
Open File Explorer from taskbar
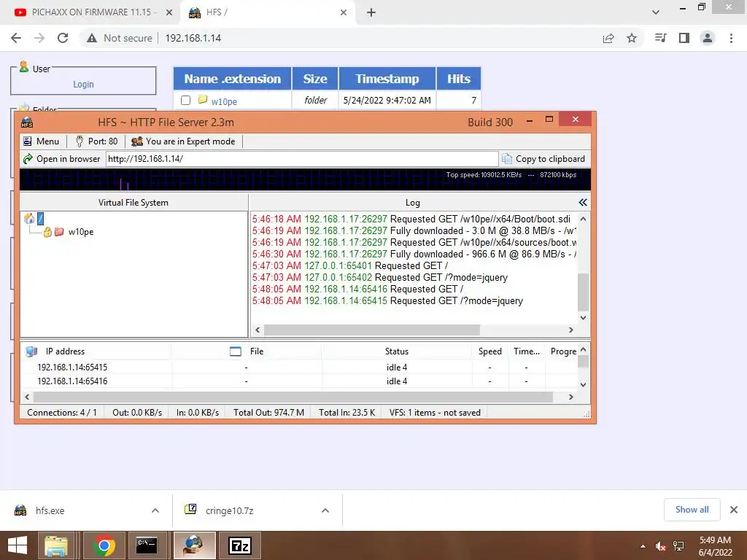(57, 545)
